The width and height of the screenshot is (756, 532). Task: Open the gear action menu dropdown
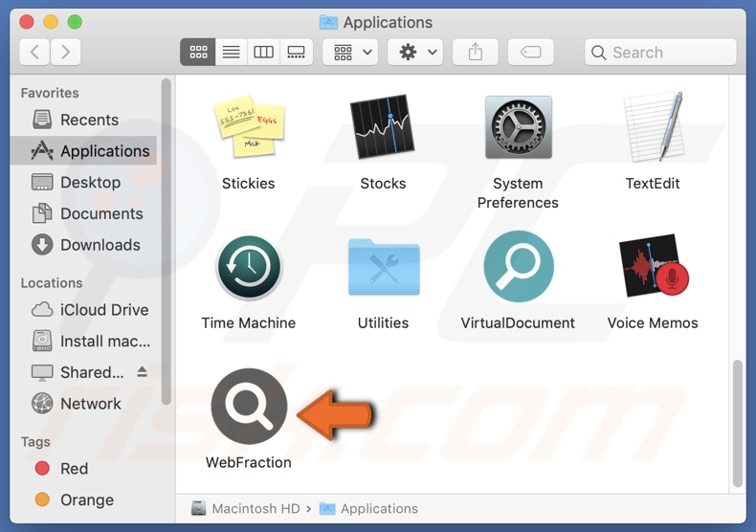click(x=419, y=53)
